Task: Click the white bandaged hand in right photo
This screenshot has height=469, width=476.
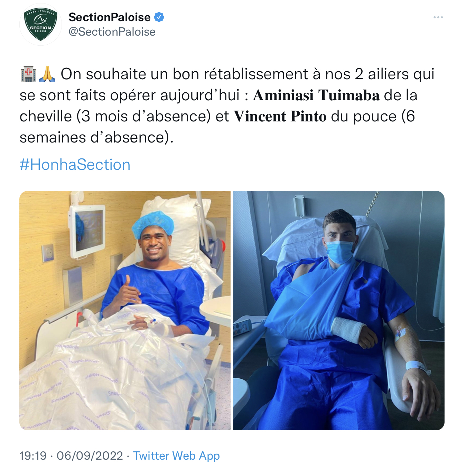Action: pyautogui.click(x=348, y=329)
